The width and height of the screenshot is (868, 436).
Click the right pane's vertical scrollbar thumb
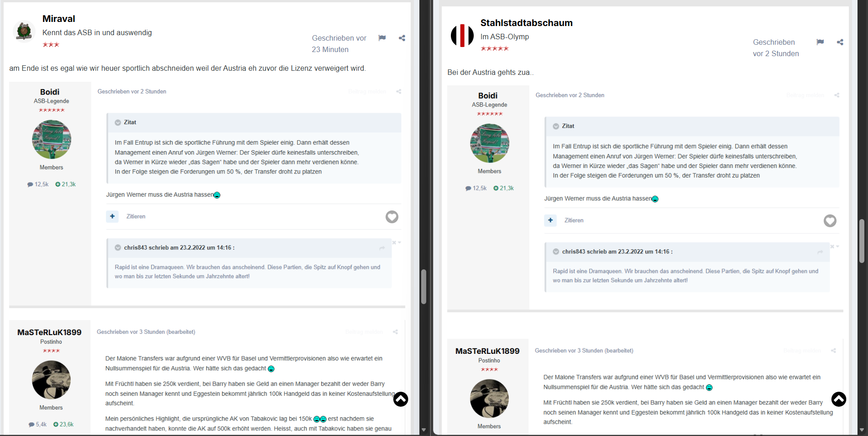[x=862, y=241]
